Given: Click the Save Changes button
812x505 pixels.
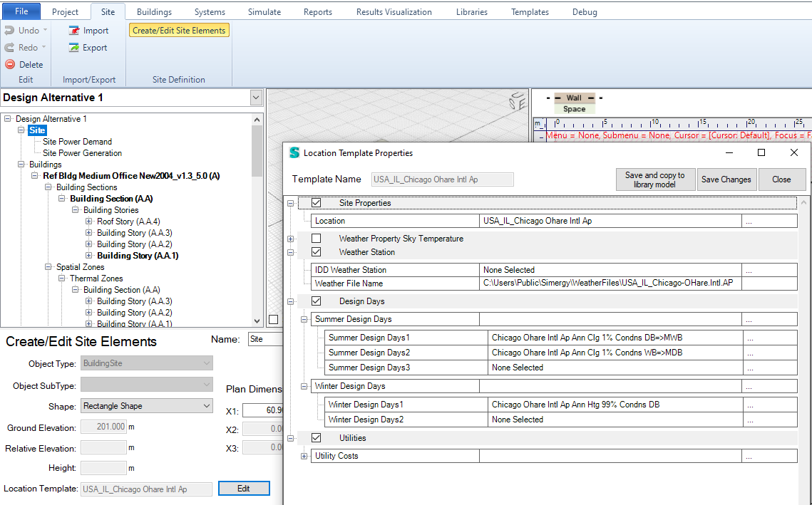Looking at the screenshot, I should pyautogui.click(x=726, y=179).
